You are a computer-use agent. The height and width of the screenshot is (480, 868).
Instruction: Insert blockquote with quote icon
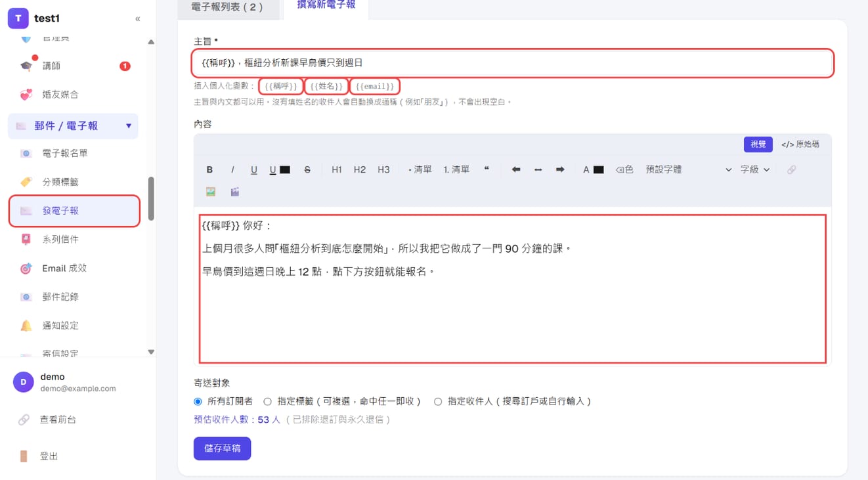[487, 169]
